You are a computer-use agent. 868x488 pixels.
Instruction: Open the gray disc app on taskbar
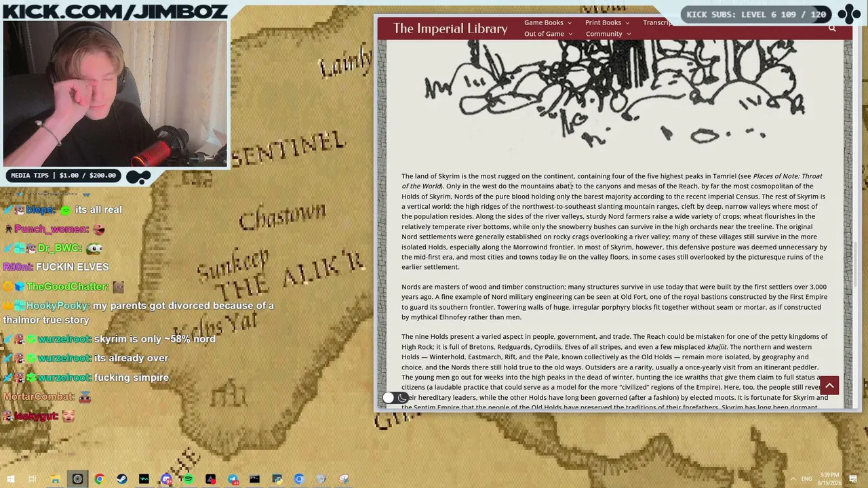[x=321, y=479]
